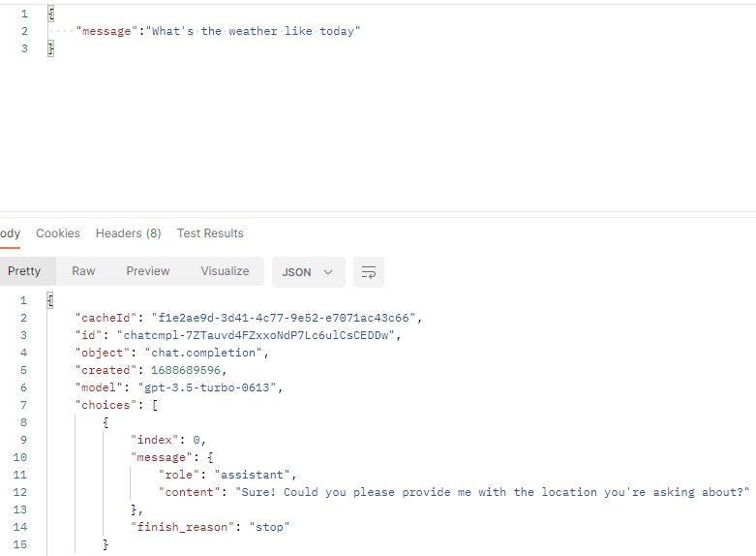Click the "finish_reason" key
The height and width of the screenshot is (556, 756).
click(x=183, y=527)
